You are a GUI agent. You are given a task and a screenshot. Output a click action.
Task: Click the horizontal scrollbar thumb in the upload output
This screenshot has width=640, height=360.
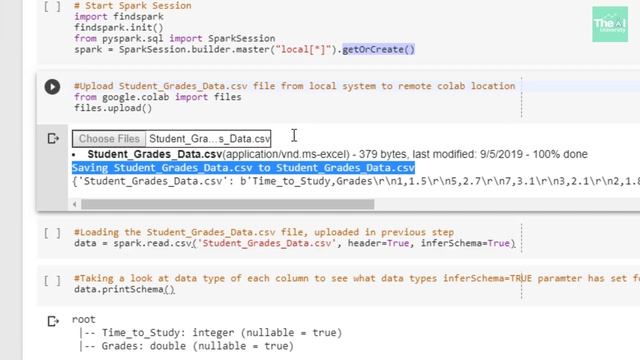[x=227, y=204]
